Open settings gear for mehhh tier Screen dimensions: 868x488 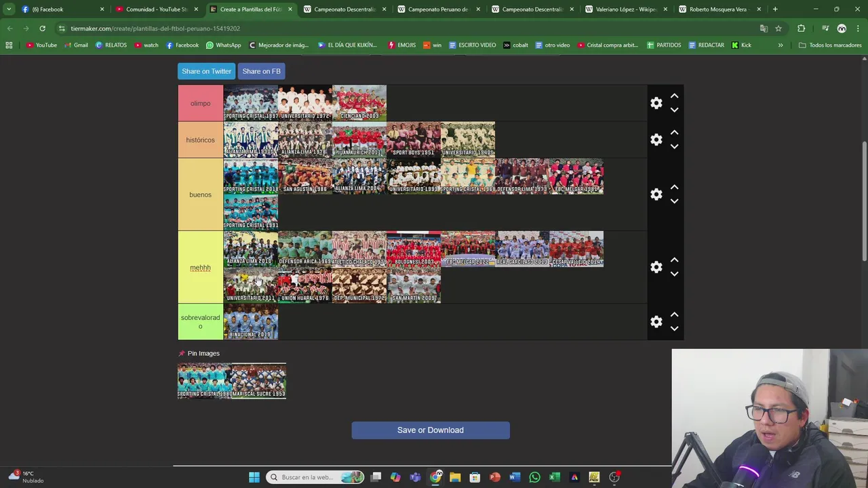[x=656, y=267]
